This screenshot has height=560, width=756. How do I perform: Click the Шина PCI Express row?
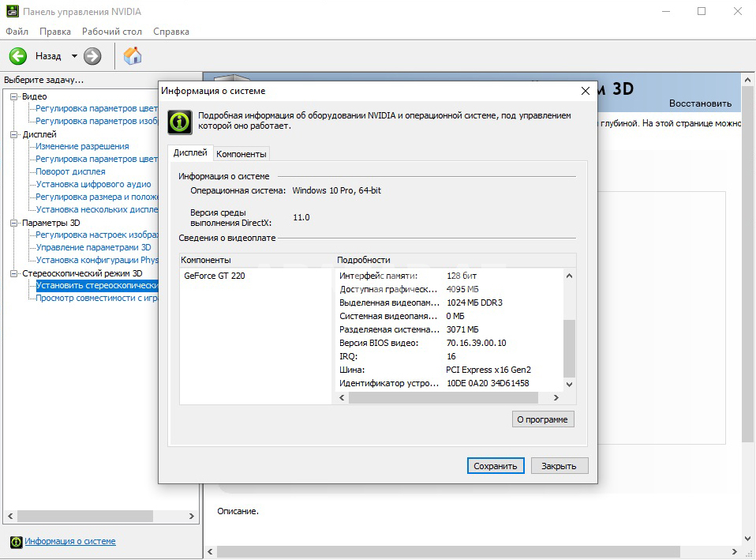click(449, 370)
